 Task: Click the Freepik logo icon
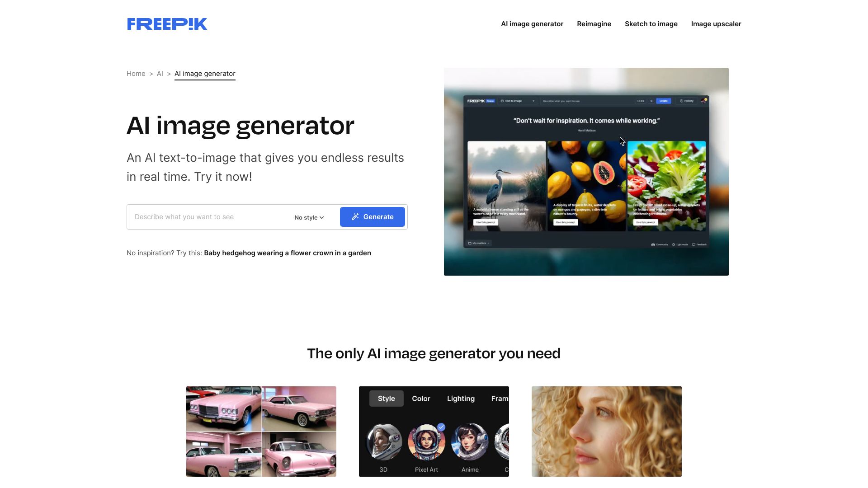click(166, 23)
